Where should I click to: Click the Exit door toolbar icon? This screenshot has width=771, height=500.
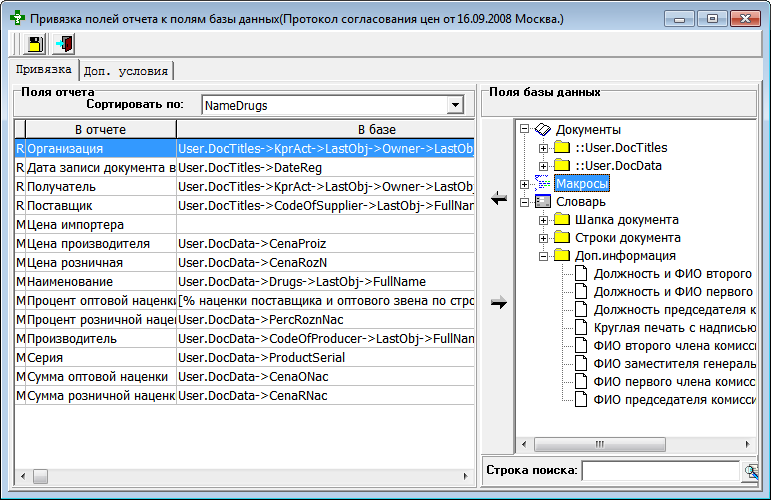coord(62,44)
